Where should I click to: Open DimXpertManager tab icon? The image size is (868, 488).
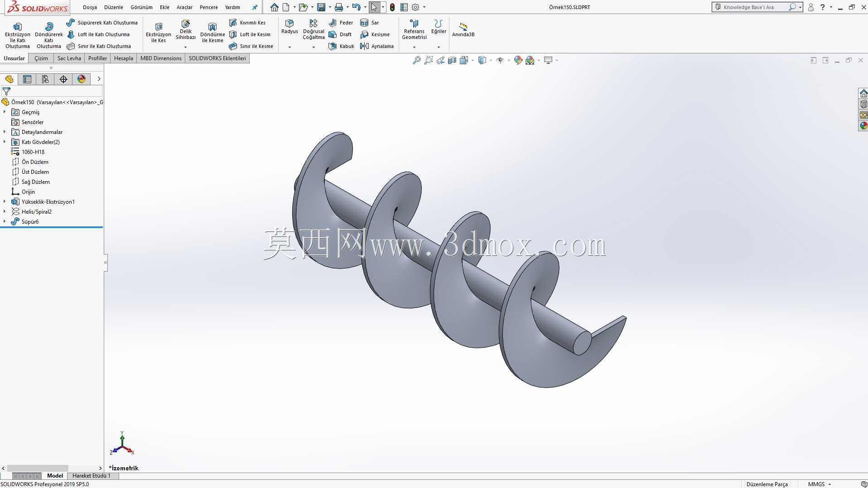click(x=63, y=79)
